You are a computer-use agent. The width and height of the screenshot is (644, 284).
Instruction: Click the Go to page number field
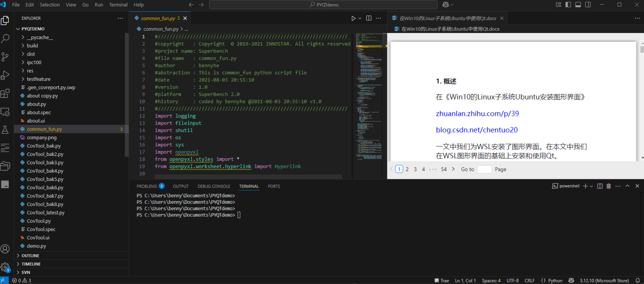[x=484, y=169]
